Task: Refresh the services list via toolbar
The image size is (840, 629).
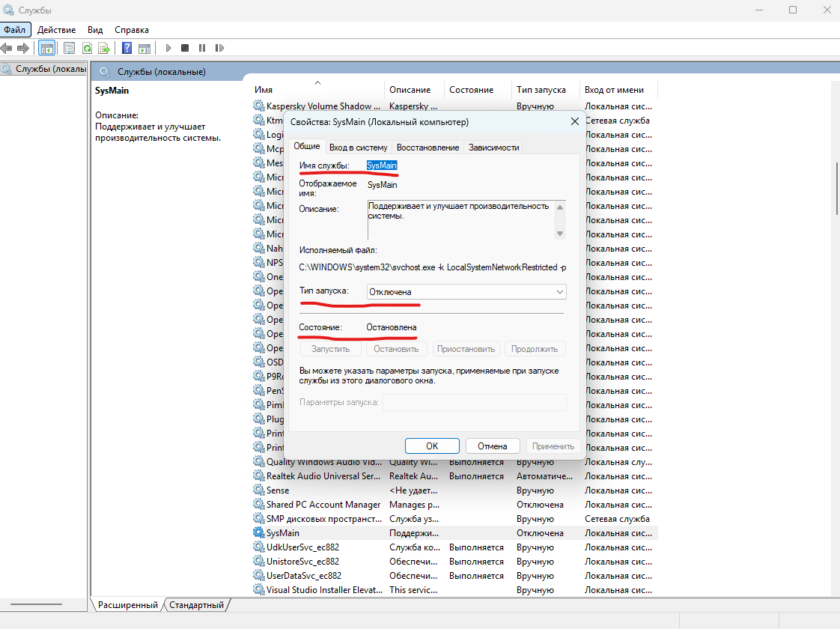Action: coord(87,48)
